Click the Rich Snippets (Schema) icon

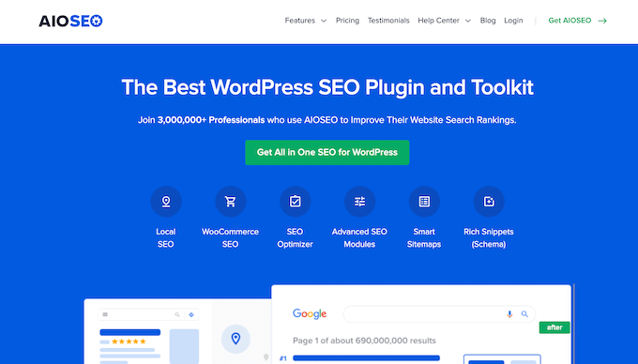489,202
